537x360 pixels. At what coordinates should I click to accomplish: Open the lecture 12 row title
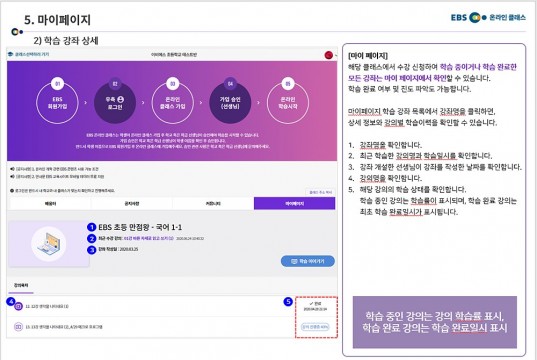click(x=47, y=306)
